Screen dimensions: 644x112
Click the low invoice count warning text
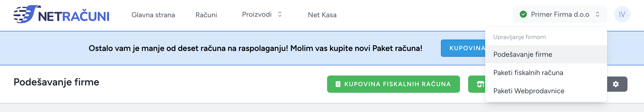255,48
